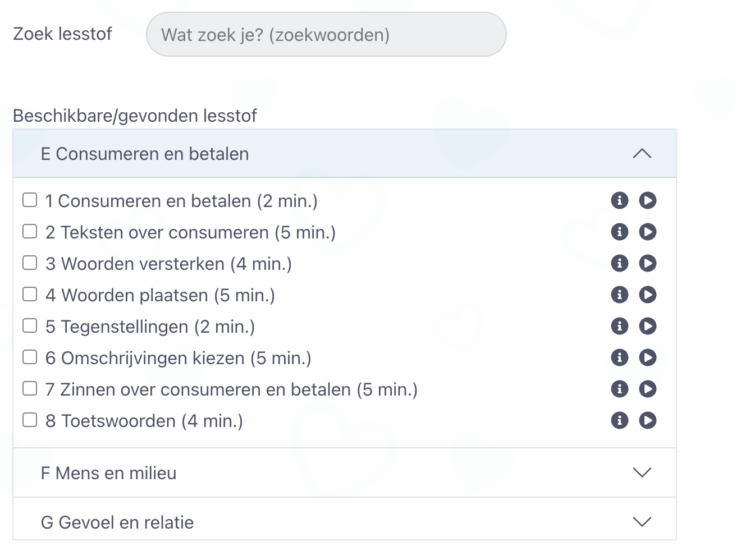Open info for "1 Consumeren en betalen"
The image size is (741, 560).
pos(620,200)
